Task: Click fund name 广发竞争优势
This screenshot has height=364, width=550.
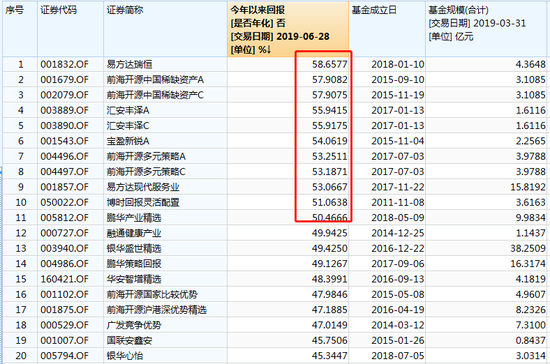Action: pos(134,325)
